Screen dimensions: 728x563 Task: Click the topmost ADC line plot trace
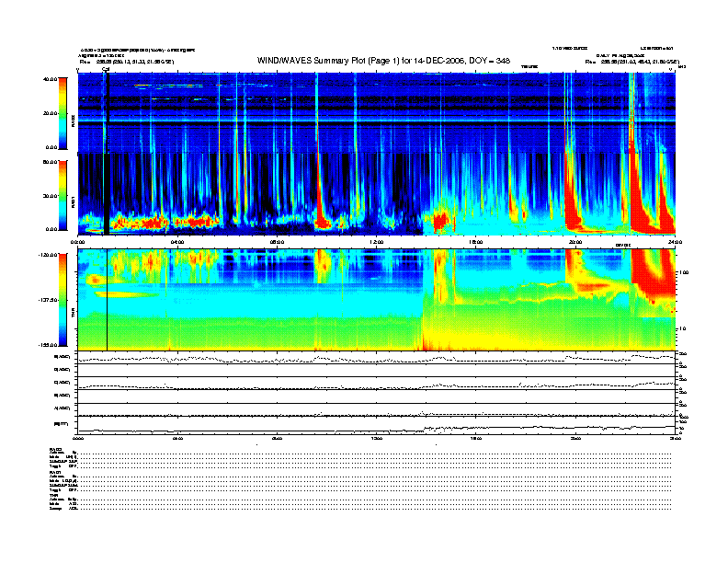(377, 359)
